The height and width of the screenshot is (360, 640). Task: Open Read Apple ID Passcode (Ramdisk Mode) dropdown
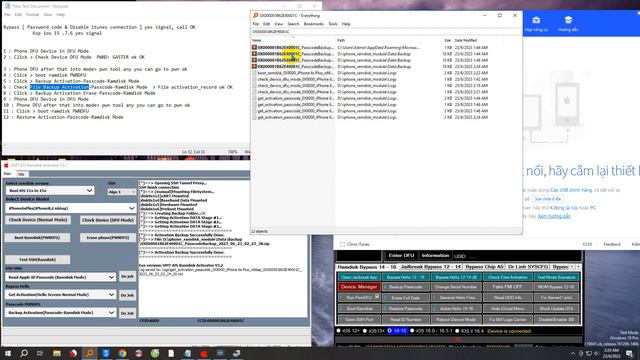pos(111,277)
